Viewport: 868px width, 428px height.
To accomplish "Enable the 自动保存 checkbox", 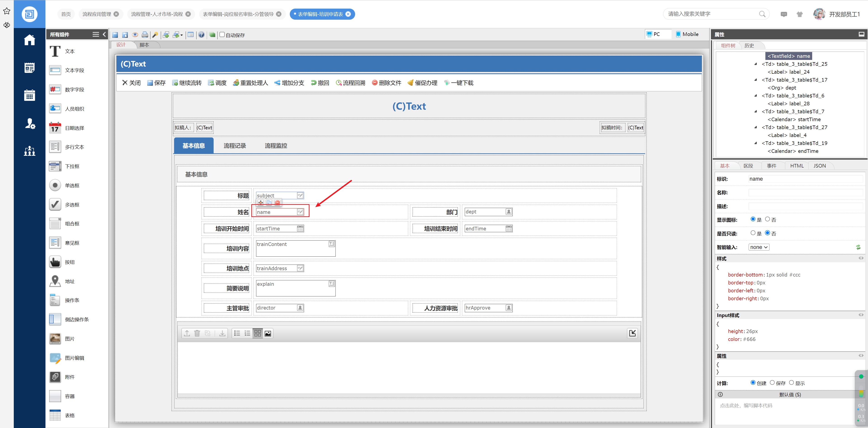I will pos(222,35).
